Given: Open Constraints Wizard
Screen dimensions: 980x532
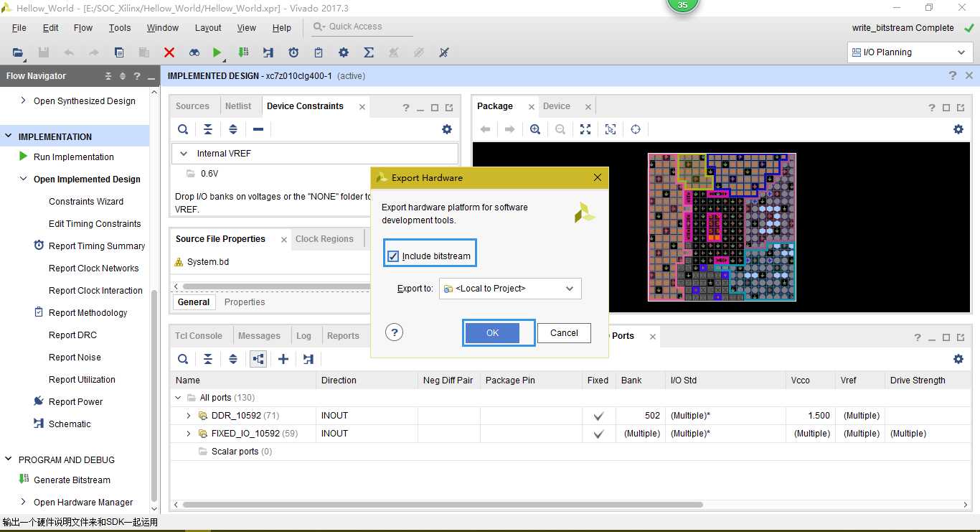Looking at the screenshot, I should coord(86,201).
